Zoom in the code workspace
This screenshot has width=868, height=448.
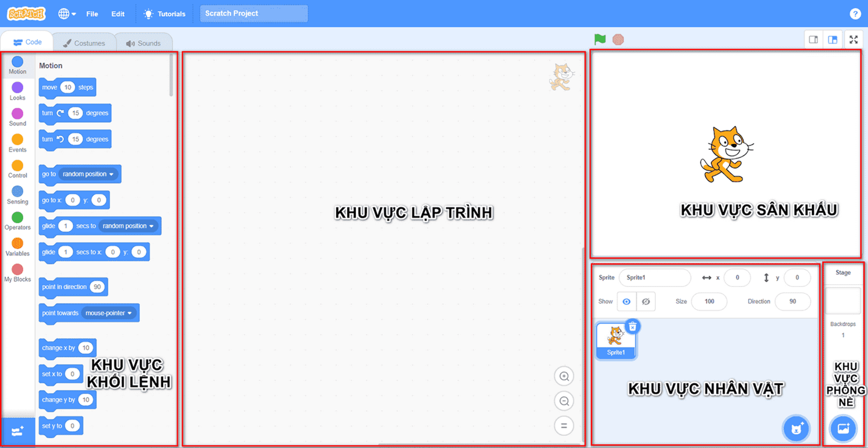(564, 376)
